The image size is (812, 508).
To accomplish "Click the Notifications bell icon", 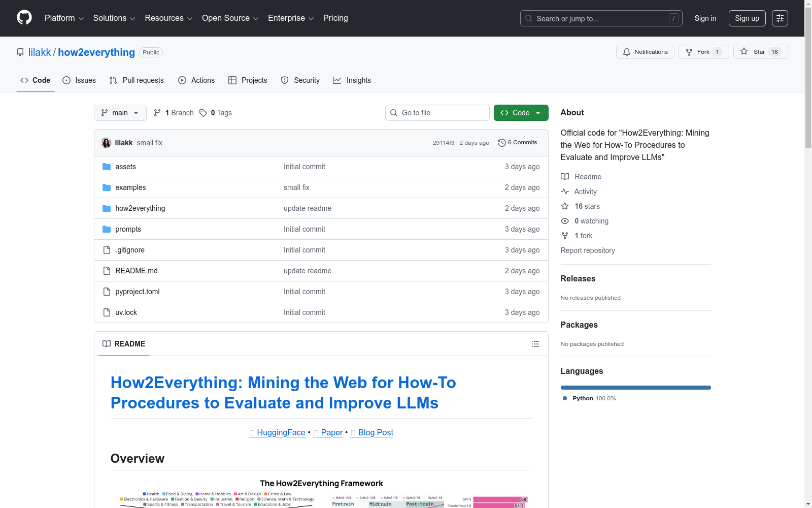I will pyautogui.click(x=627, y=52).
